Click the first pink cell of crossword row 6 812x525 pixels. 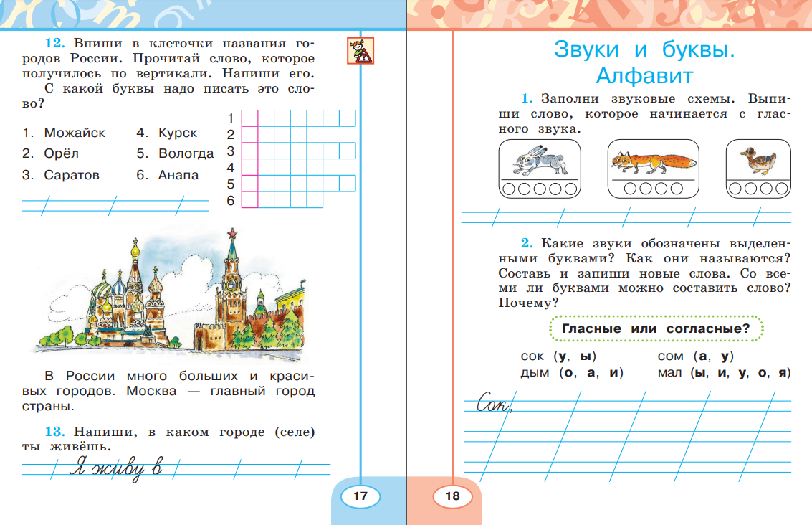[249, 200]
